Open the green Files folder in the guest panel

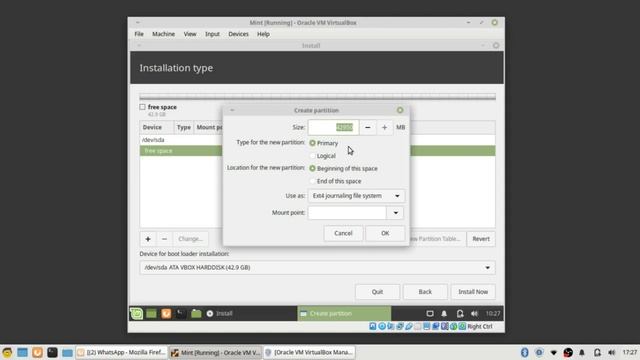click(x=196, y=313)
